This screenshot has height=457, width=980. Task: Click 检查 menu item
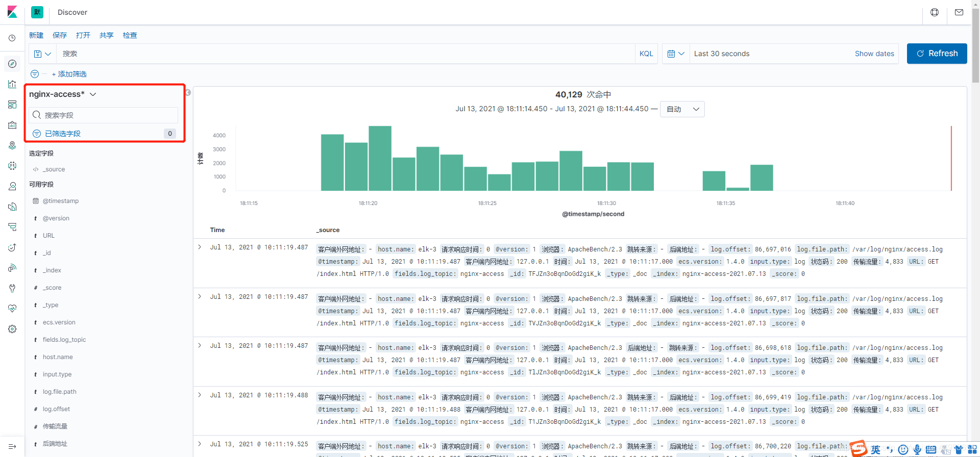pos(130,35)
